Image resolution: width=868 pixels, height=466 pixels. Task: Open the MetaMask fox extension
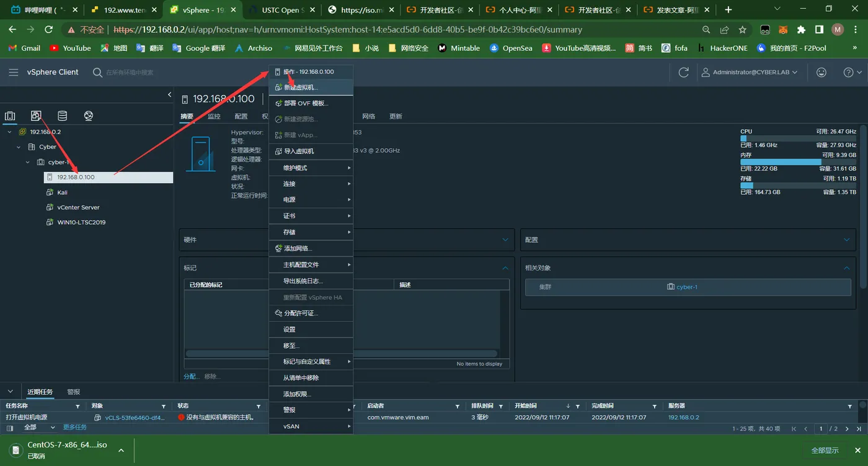click(x=783, y=30)
